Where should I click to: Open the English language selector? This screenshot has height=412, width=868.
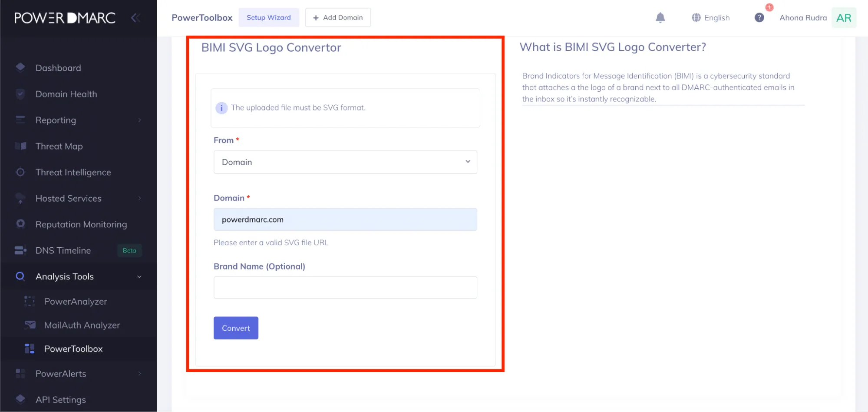(x=711, y=18)
